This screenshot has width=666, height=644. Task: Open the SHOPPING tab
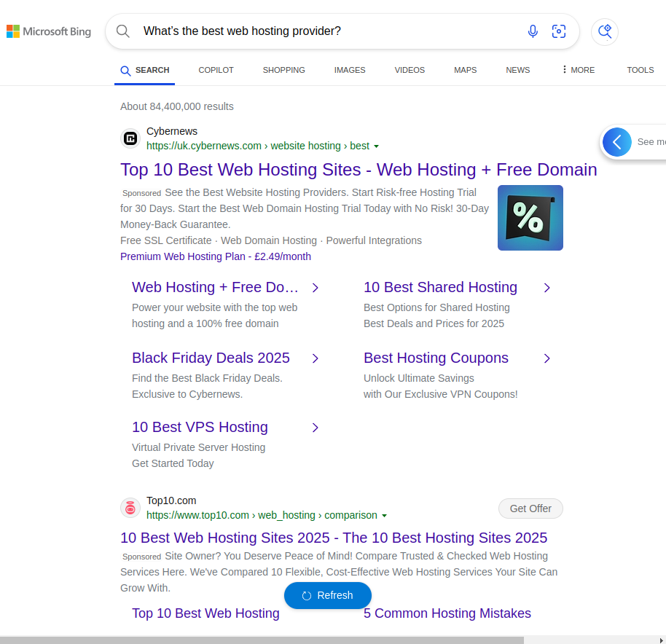[283, 70]
